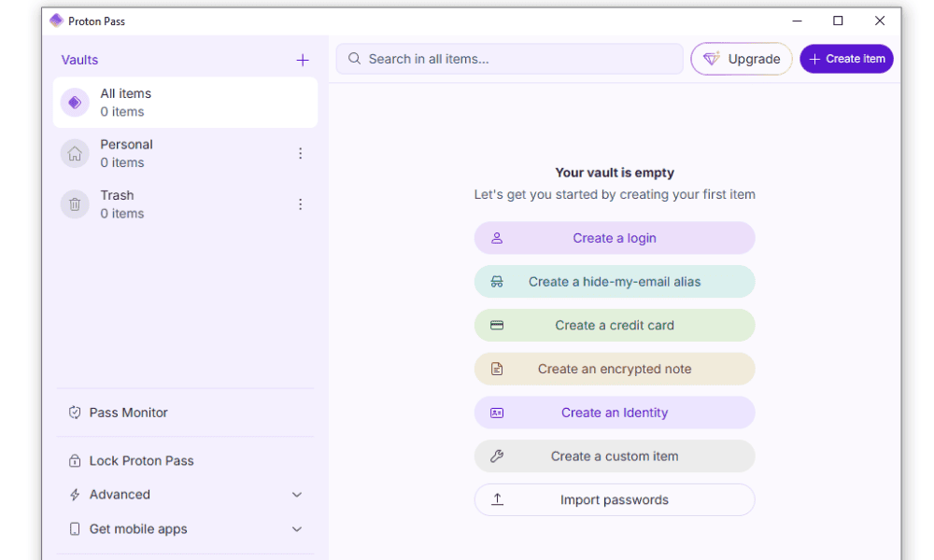Choose Get mobile apps in sidebar
Viewport: 934px width, 560px height.
coord(138,529)
